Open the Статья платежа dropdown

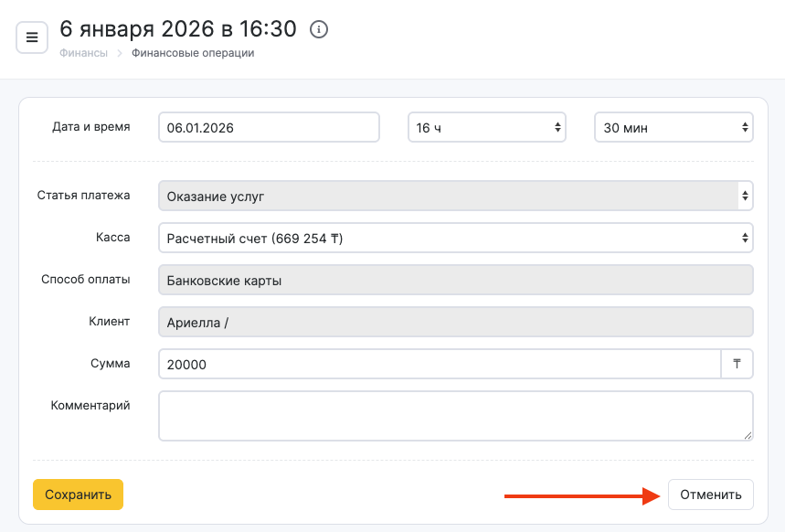click(x=455, y=196)
